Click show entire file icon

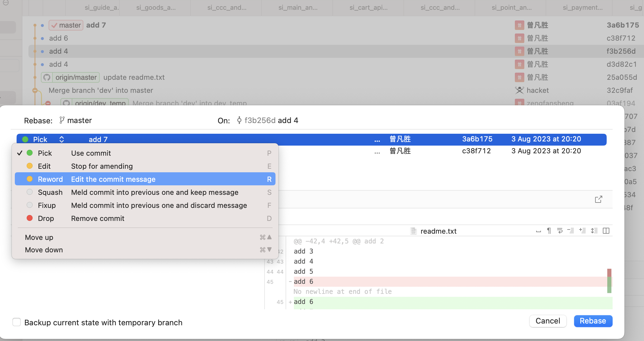click(594, 231)
